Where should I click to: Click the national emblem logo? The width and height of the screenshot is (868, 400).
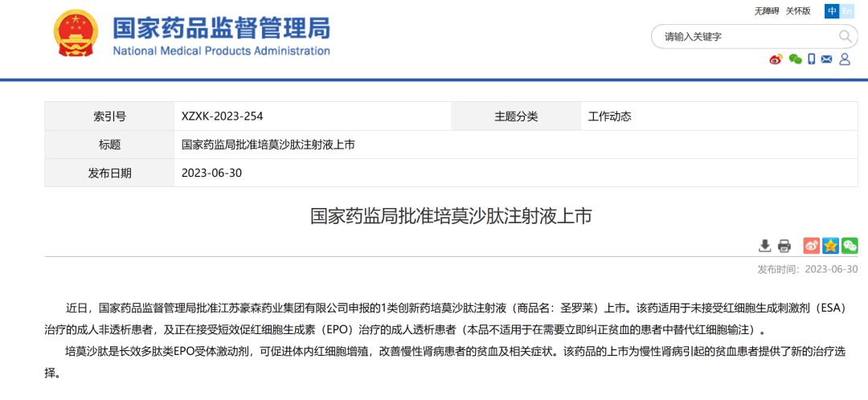coord(75,35)
